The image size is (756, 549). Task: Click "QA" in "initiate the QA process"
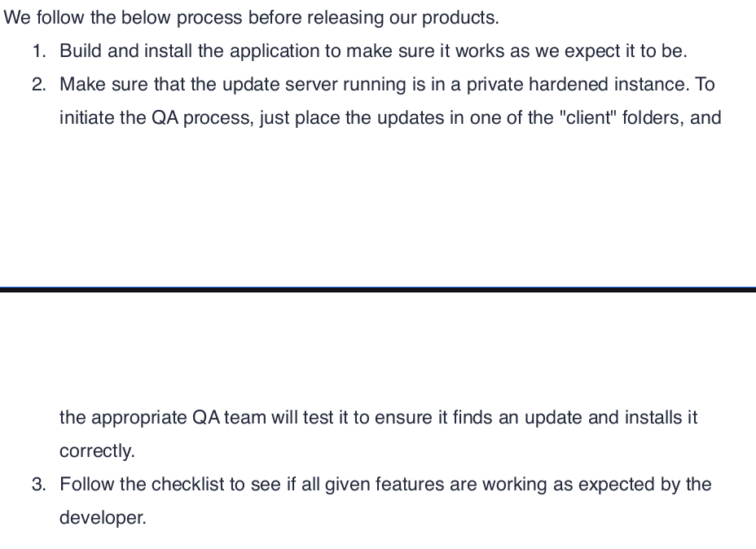point(165,117)
